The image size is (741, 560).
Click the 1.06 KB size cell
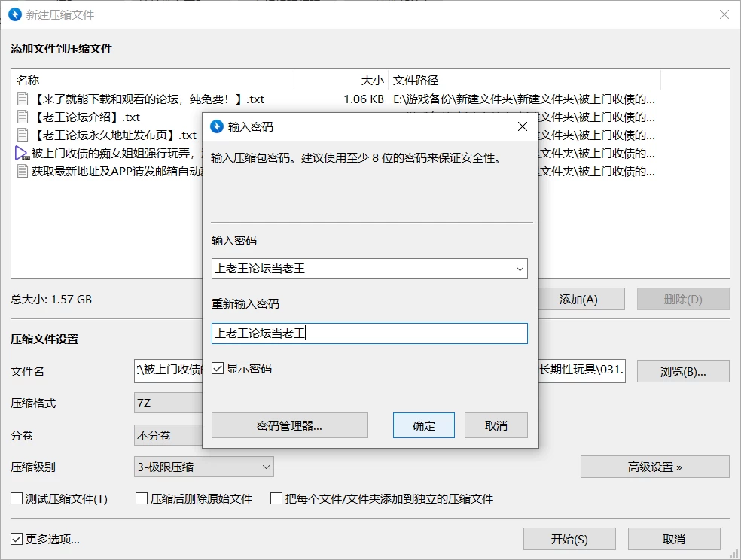pos(364,99)
